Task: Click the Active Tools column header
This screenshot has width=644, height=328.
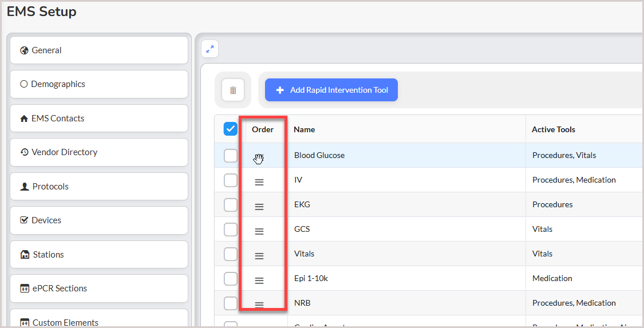Action: [x=554, y=130]
